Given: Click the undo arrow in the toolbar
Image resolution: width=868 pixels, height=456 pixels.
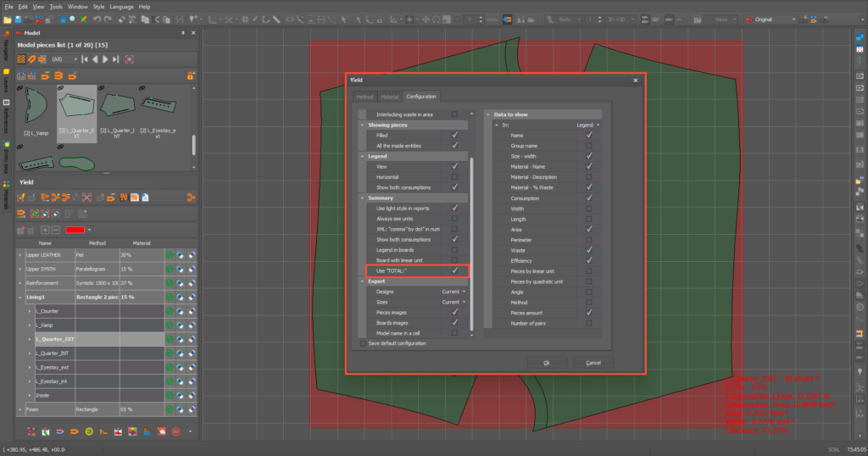Looking at the screenshot, I should pos(96,19).
